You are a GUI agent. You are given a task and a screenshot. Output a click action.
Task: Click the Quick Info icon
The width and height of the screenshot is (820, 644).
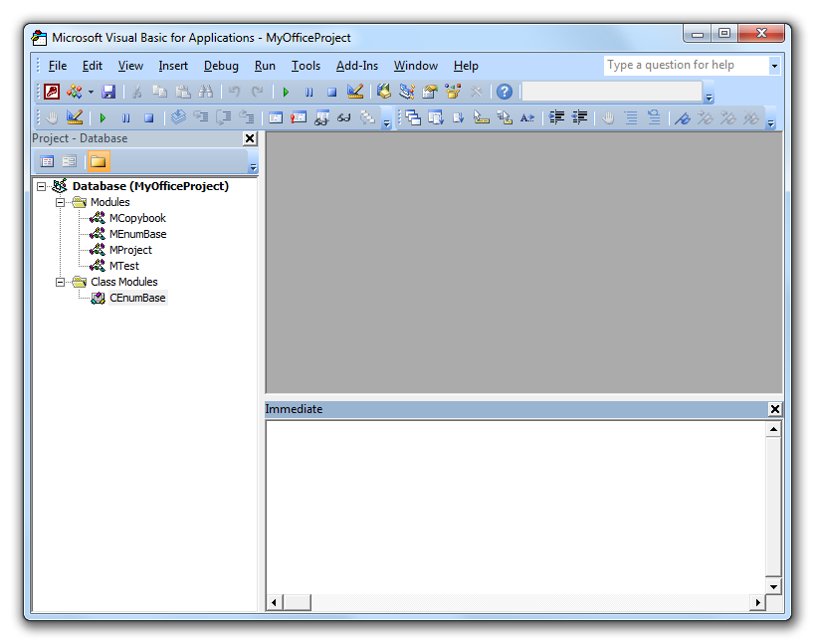pos(481,117)
